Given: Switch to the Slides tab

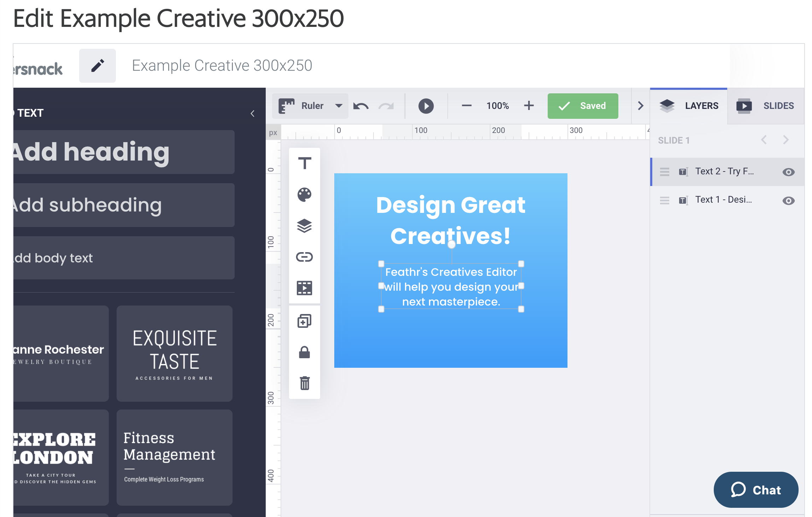Looking at the screenshot, I should click(x=766, y=106).
